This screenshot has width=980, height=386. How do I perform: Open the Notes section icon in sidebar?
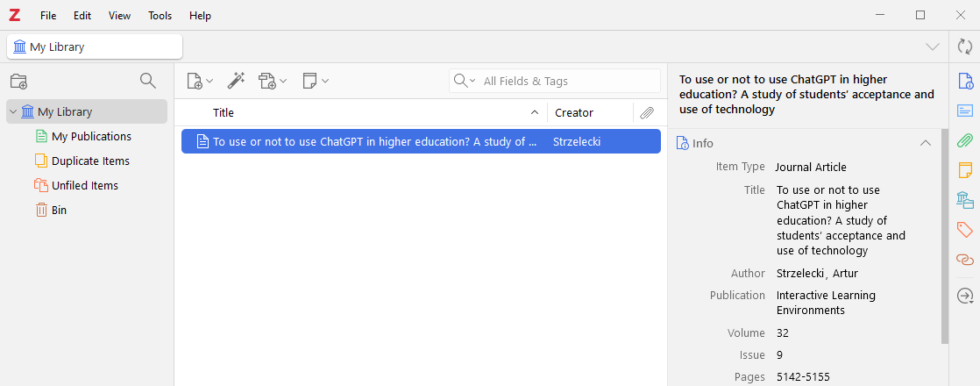[965, 170]
